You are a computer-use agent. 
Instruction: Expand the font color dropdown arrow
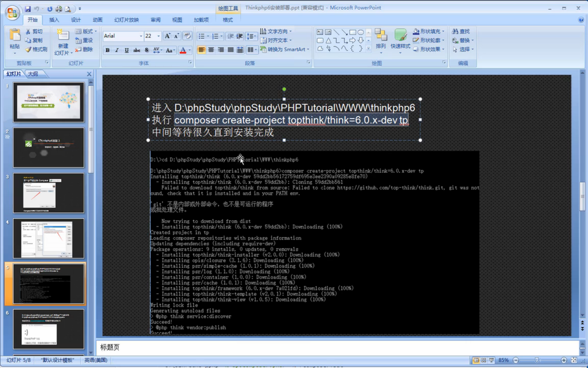(x=190, y=50)
